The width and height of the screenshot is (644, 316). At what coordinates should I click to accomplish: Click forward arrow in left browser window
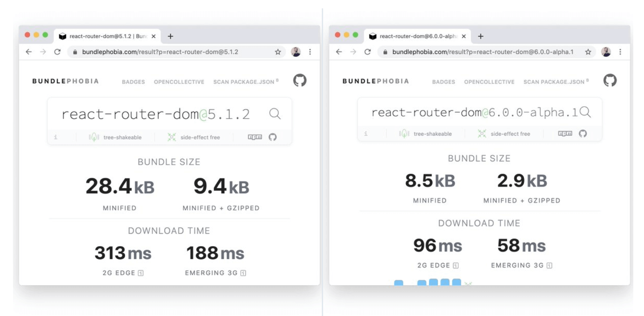tap(43, 52)
